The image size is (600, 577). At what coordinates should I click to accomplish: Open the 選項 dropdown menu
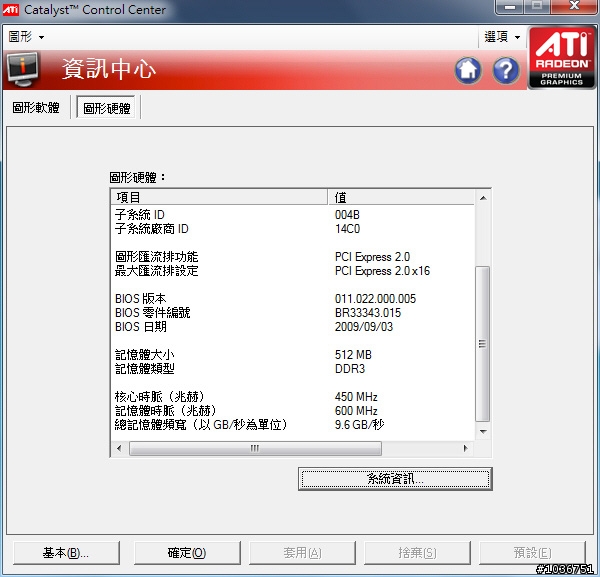(x=502, y=37)
